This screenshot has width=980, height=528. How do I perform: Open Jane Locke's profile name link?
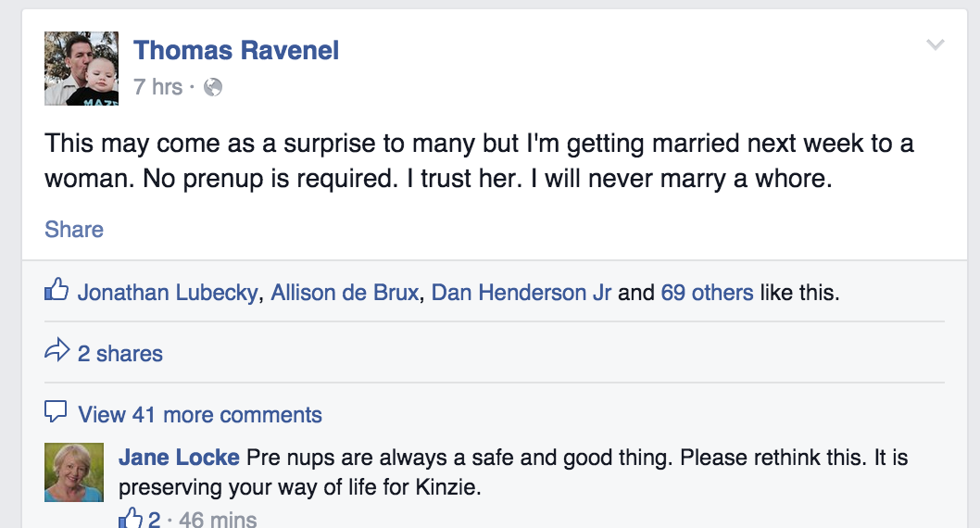tap(179, 458)
